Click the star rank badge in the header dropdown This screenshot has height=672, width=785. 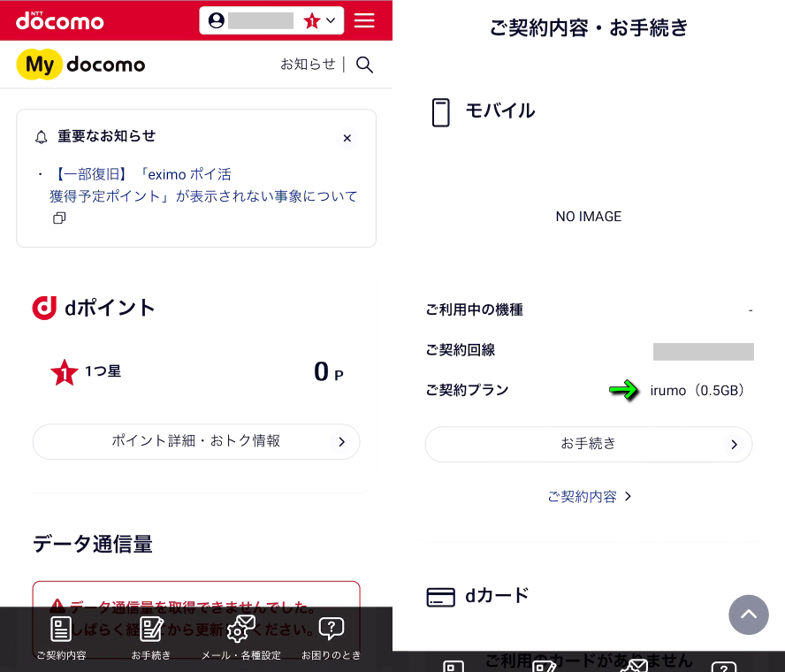pos(312,20)
